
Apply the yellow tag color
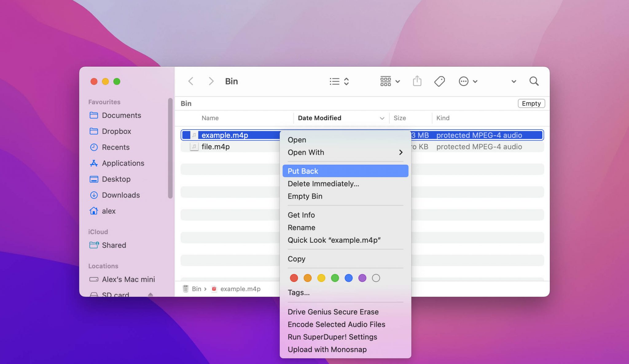[x=321, y=278]
